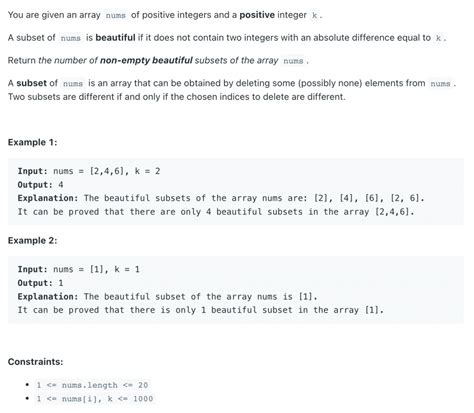Viewport: 474px width, 413px height.
Task: Click the constraint '1 <= nums[i], k <= 1000'
Action: pos(95,399)
